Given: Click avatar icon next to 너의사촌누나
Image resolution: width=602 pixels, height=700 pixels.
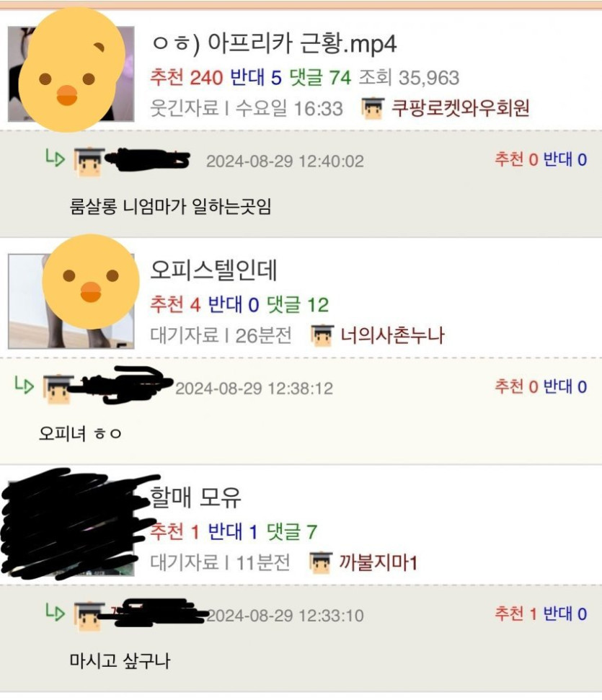Looking at the screenshot, I should (x=322, y=336).
